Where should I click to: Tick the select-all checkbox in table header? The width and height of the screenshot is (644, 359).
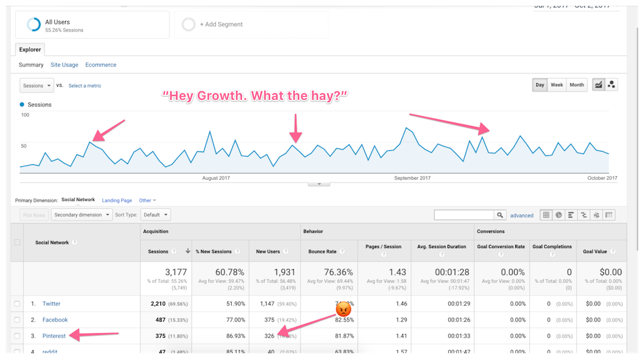17,242
